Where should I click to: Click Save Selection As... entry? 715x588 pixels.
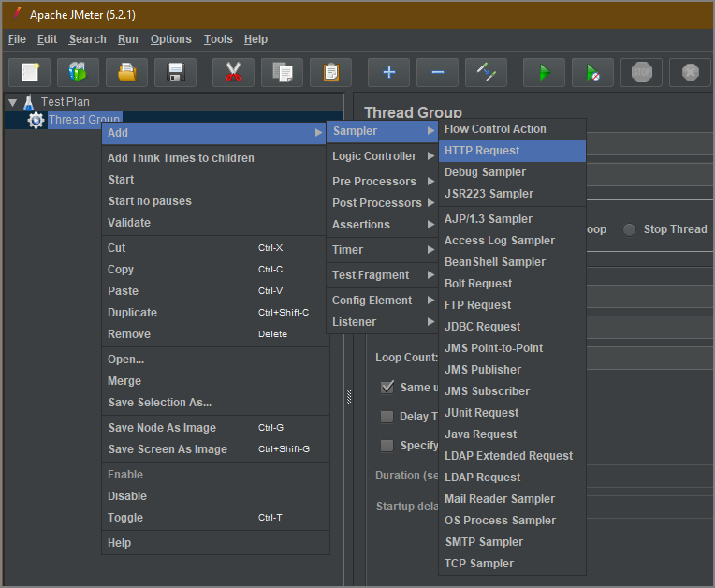point(215,403)
